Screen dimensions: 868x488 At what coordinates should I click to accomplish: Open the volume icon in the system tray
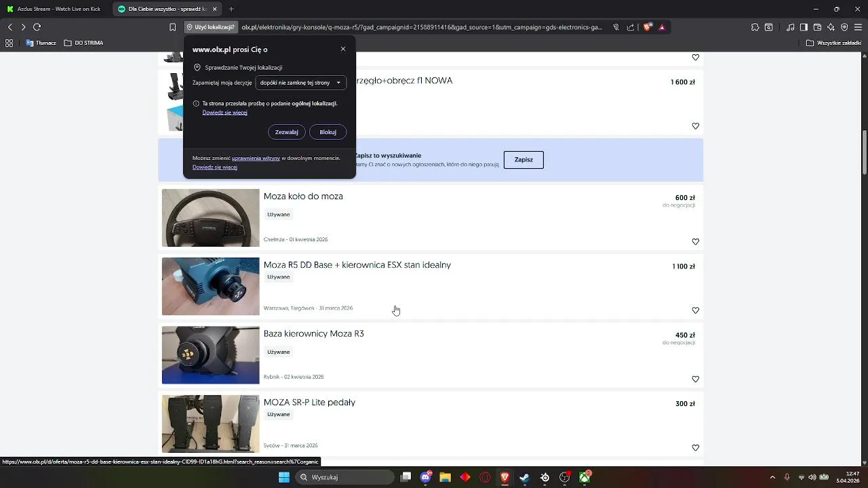812,477
